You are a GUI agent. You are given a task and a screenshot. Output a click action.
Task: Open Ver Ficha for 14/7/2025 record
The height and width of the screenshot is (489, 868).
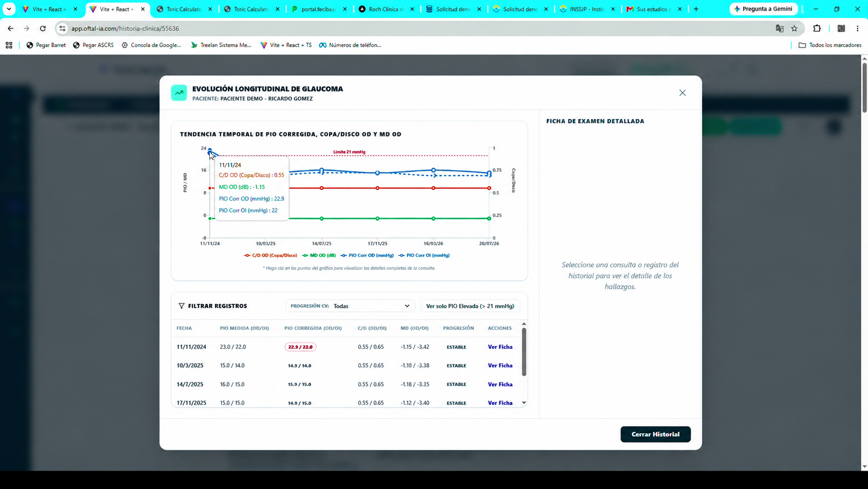500,385
